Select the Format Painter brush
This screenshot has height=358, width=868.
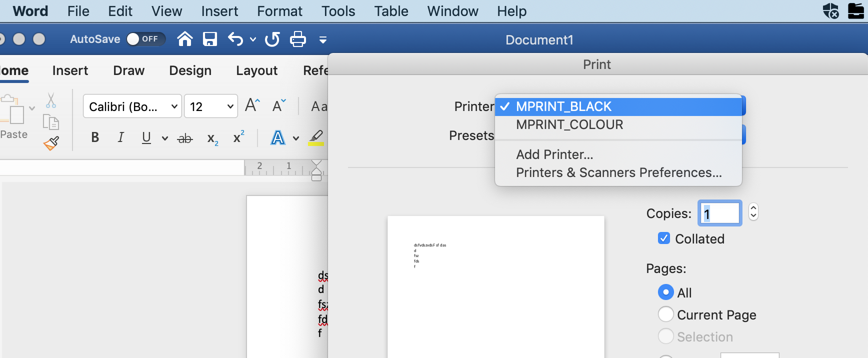[51, 143]
